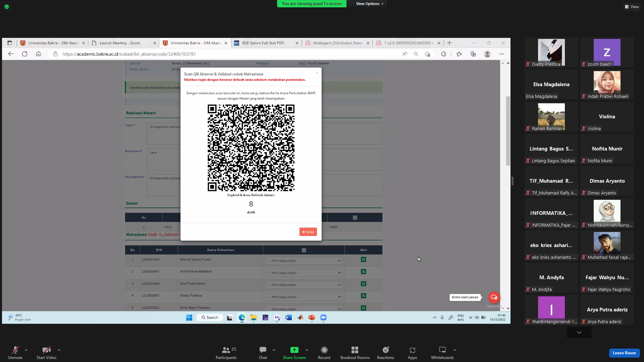Open browser Favorites icon
This screenshot has height=362, width=644.
pos(459,54)
